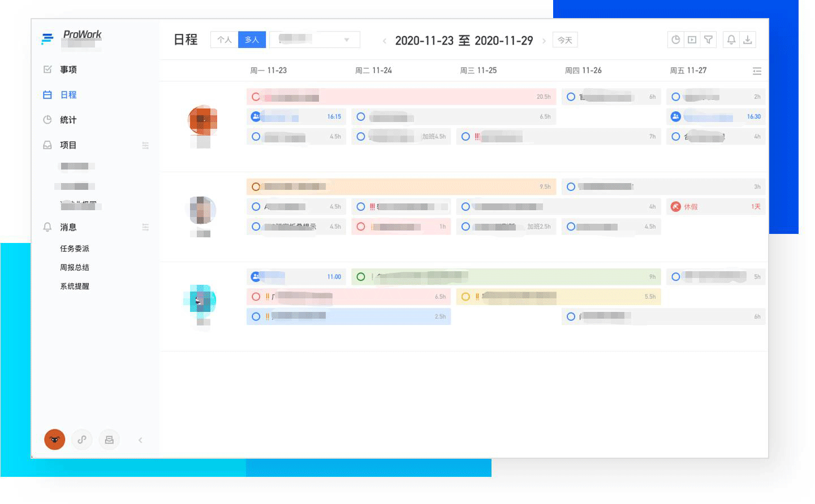Open the 统计 menu in sidebar
The width and height of the screenshot is (815, 504).
click(68, 120)
